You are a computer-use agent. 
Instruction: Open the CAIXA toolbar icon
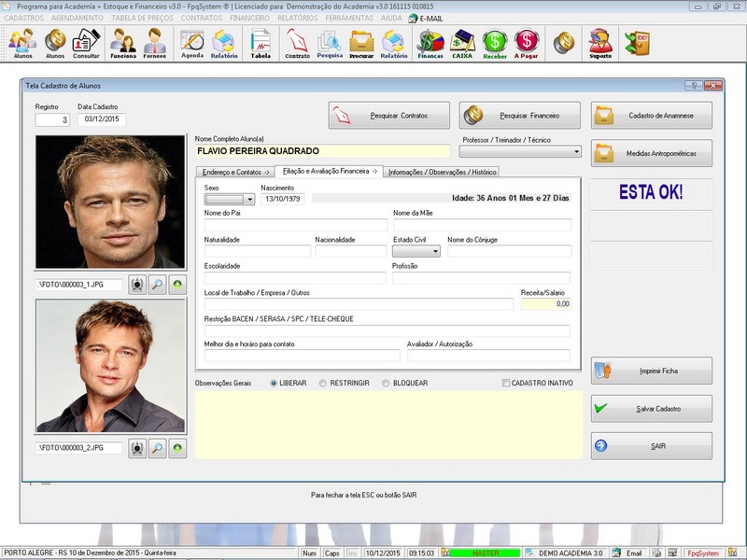(x=462, y=43)
